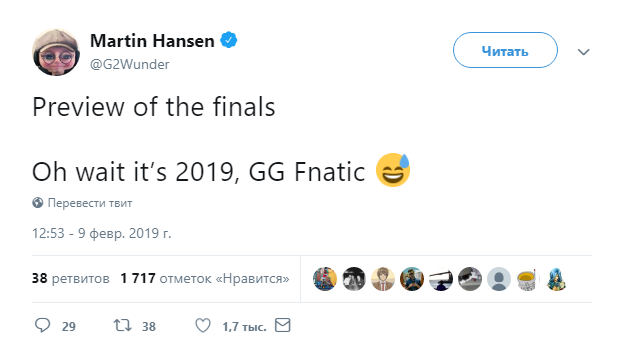
Task: Open Martin Hansen display name link
Action: tap(152, 41)
